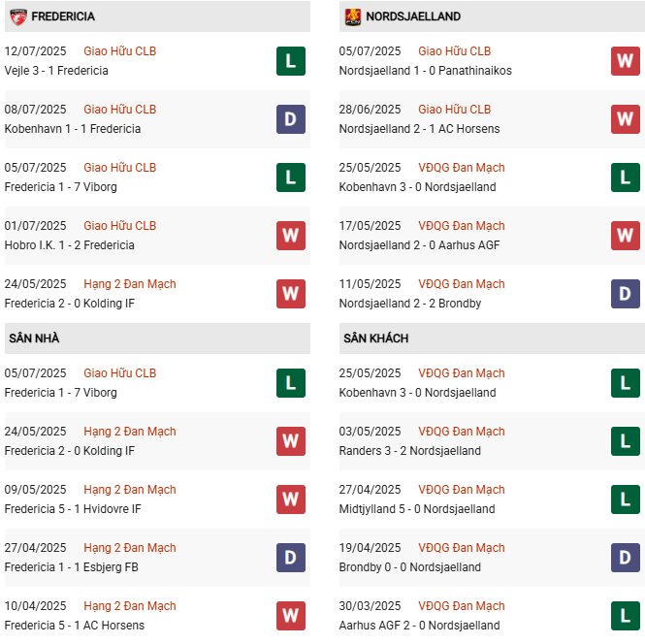Open VĐQG Đan Mạch link dated 17/05/2025
Viewport: 645px width, 644px height.
click(x=462, y=226)
